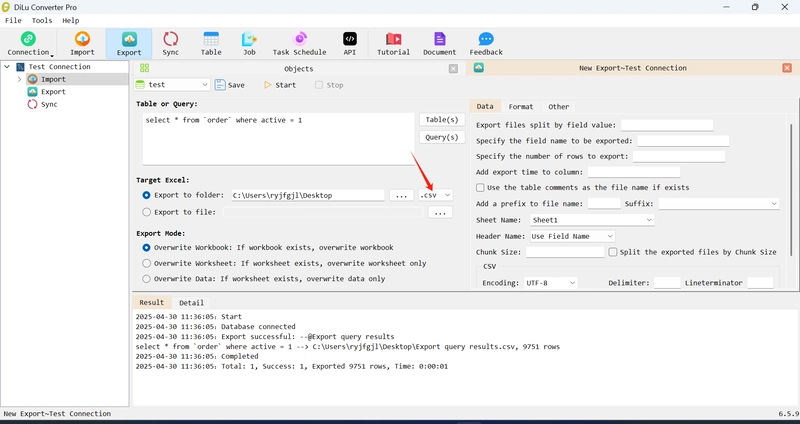Collapse the Test Connection tree node

(7, 67)
